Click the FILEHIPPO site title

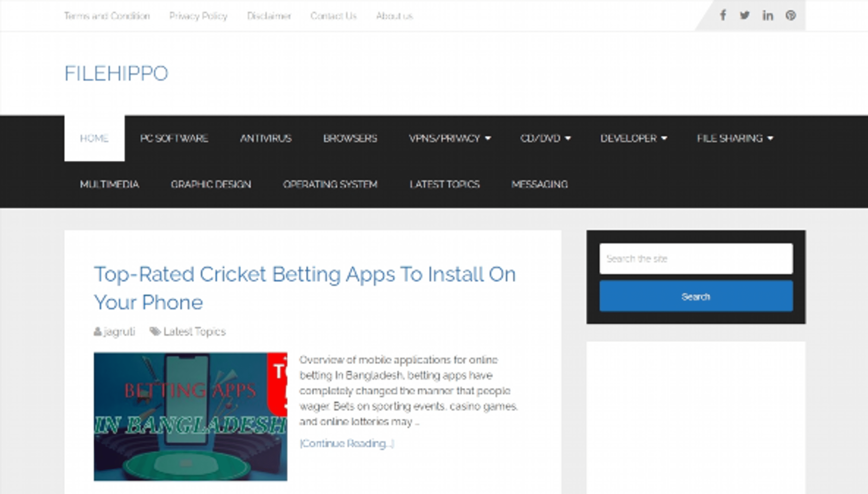[116, 73]
